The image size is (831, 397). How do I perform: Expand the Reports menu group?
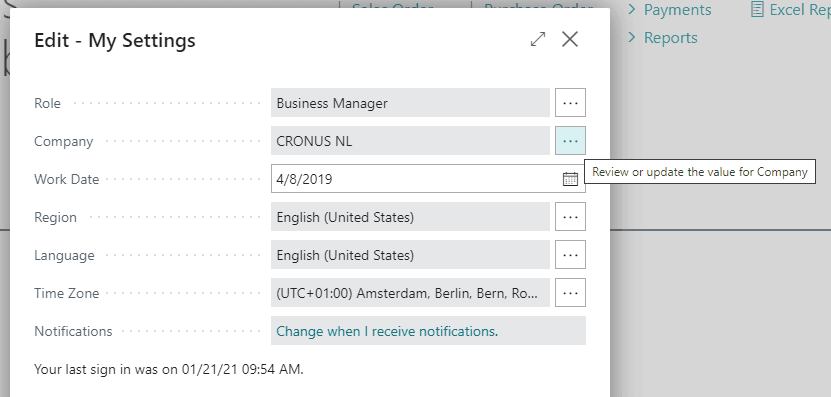tap(662, 38)
